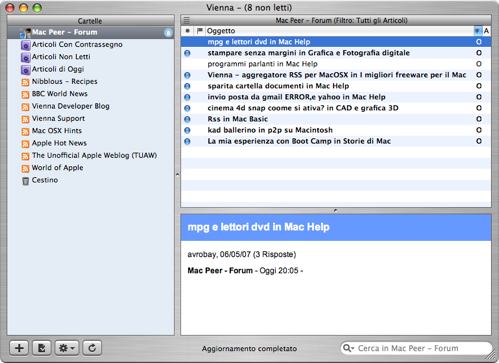Click the vertical splitter handle between folders and articles
Viewport: 499px width, 363px height.
(x=177, y=174)
